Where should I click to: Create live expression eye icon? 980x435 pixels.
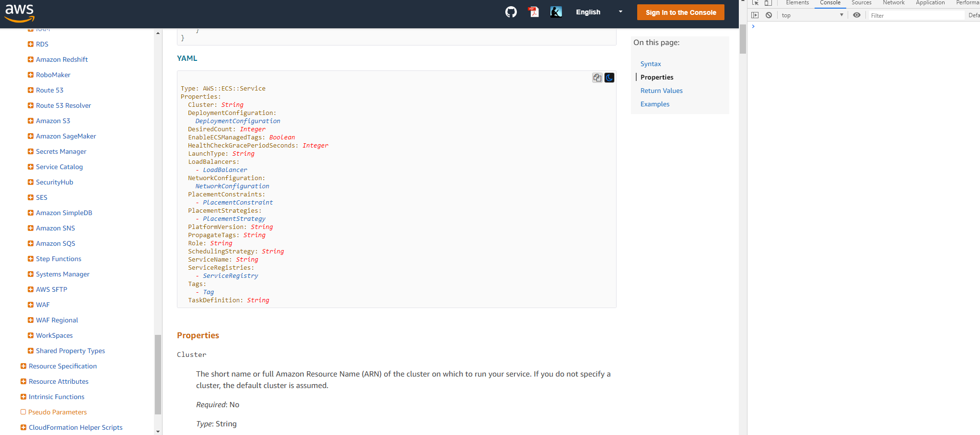857,15
